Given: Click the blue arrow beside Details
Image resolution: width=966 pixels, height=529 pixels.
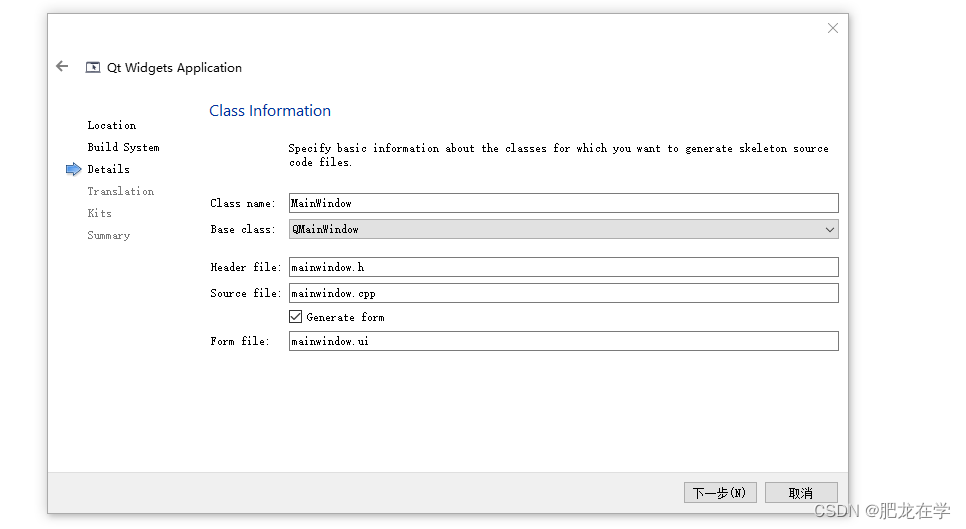Looking at the screenshot, I should (73, 169).
